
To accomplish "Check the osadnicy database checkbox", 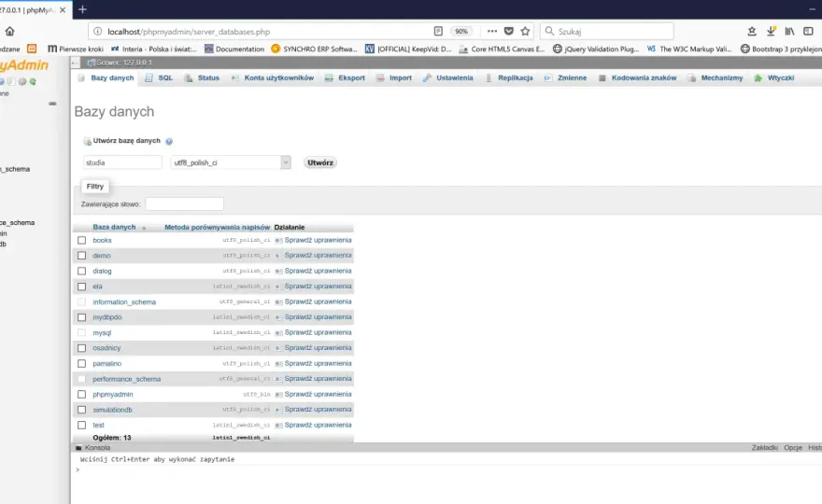I will 82,348.
